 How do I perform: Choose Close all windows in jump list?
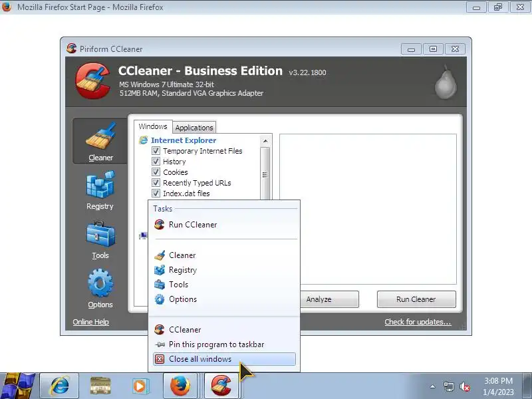[x=224, y=359]
